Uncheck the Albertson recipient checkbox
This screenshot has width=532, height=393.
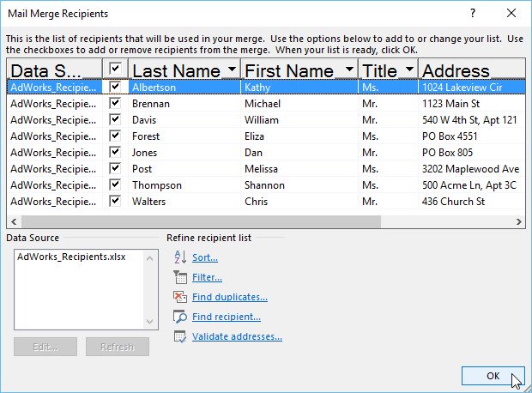point(115,87)
